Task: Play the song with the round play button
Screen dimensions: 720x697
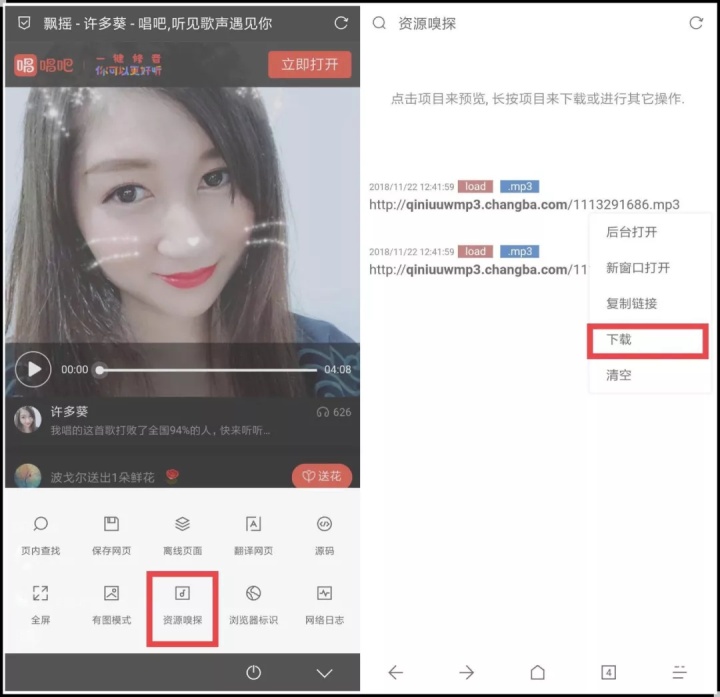Action: (x=33, y=369)
